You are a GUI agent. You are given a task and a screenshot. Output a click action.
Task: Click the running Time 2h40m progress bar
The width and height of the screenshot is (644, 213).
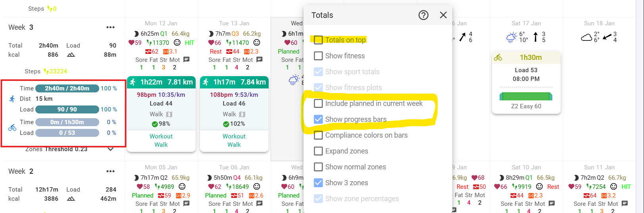pyautogui.click(x=67, y=88)
